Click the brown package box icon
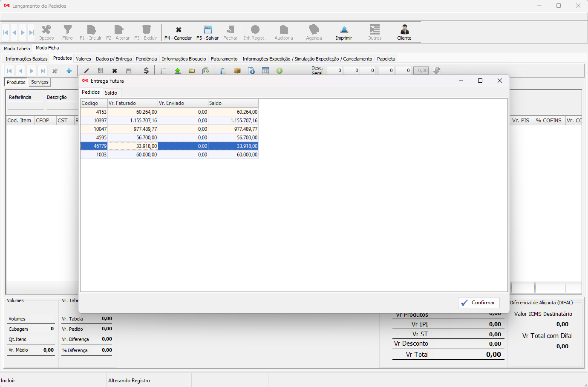588x387 pixels. (237, 71)
